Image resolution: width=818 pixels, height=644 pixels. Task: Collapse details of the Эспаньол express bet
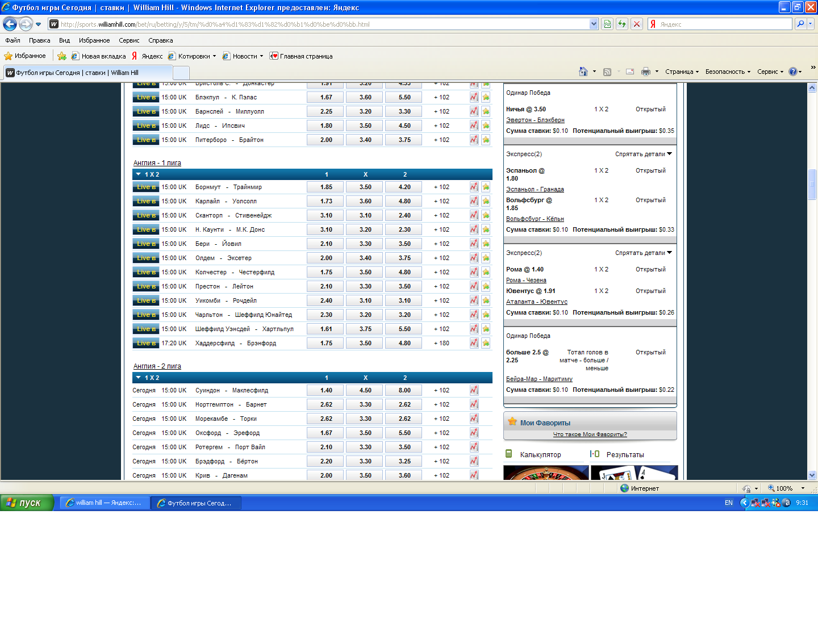pos(643,154)
